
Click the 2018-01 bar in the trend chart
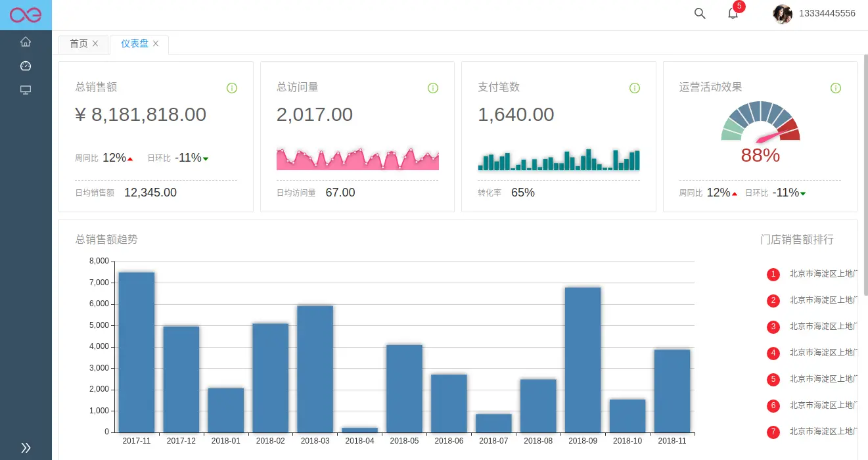[x=226, y=410]
